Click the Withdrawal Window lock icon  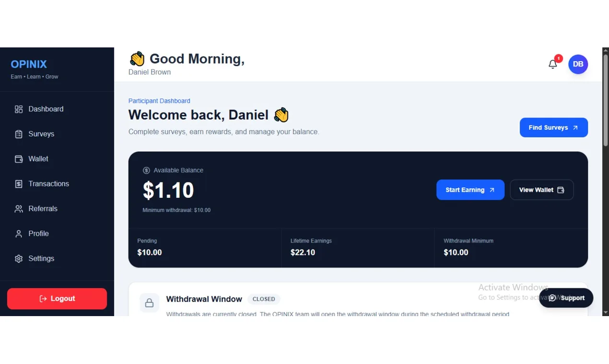click(x=149, y=303)
